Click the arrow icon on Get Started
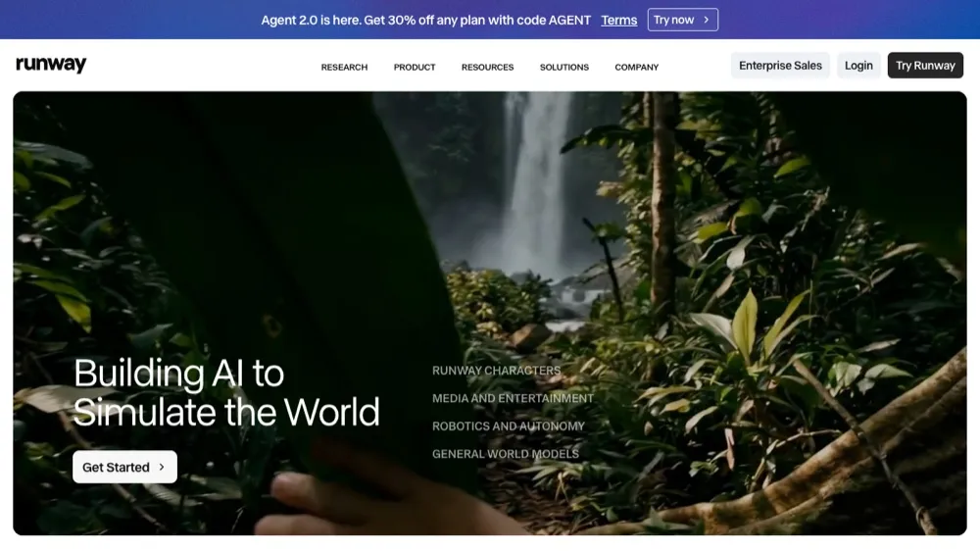Viewport: 980px width, 551px height. (162, 468)
